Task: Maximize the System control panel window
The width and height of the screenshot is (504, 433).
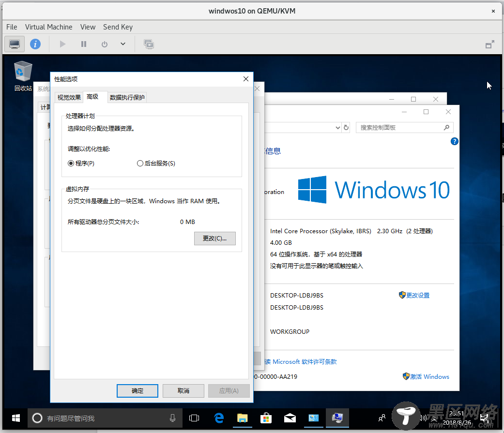Action: point(426,112)
